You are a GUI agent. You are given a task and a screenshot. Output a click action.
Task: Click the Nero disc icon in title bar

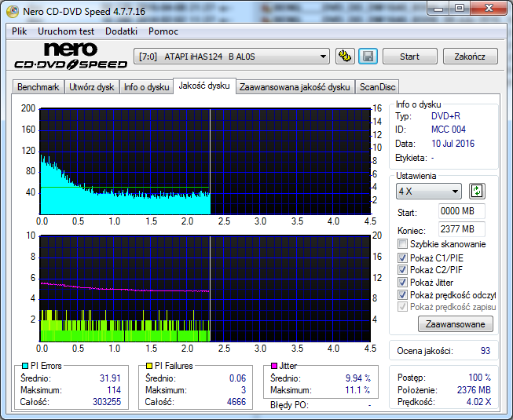(x=13, y=12)
